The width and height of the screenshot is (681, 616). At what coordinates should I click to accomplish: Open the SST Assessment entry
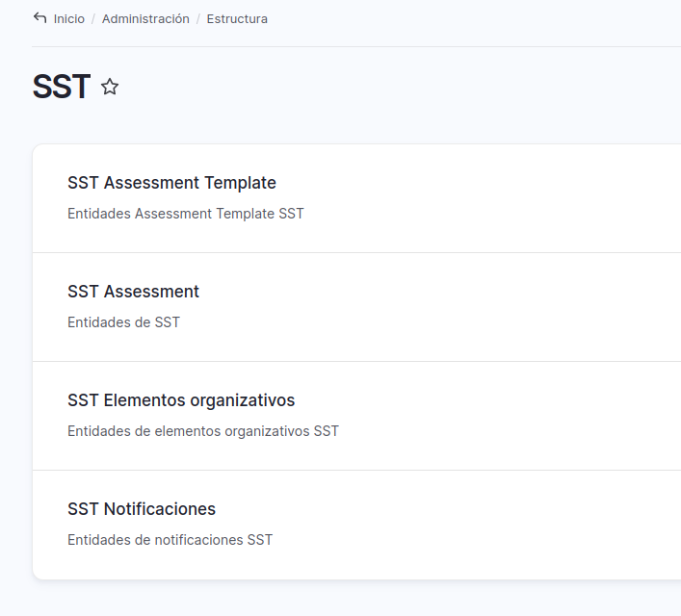click(133, 292)
